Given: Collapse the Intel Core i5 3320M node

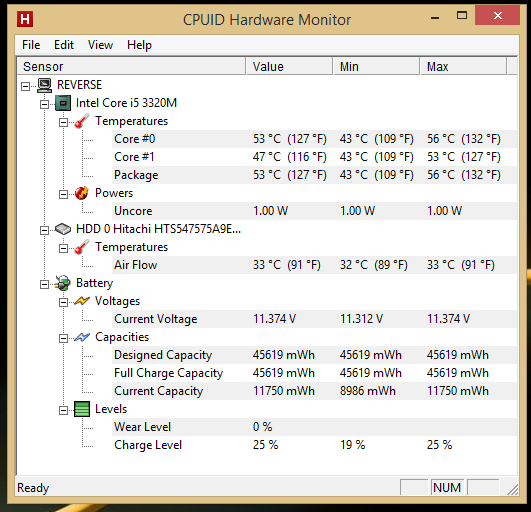Looking at the screenshot, I should click(x=44, y=104).
